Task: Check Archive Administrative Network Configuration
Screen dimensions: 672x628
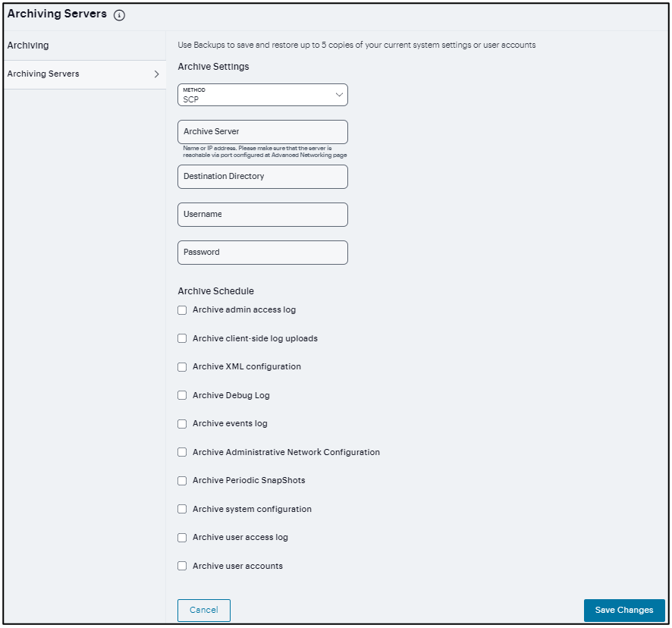Action: [182, 452]
